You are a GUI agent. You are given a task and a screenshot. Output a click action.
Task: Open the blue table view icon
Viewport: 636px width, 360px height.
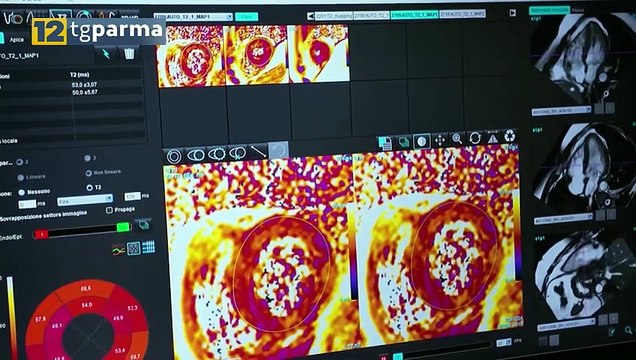[148, 246]
